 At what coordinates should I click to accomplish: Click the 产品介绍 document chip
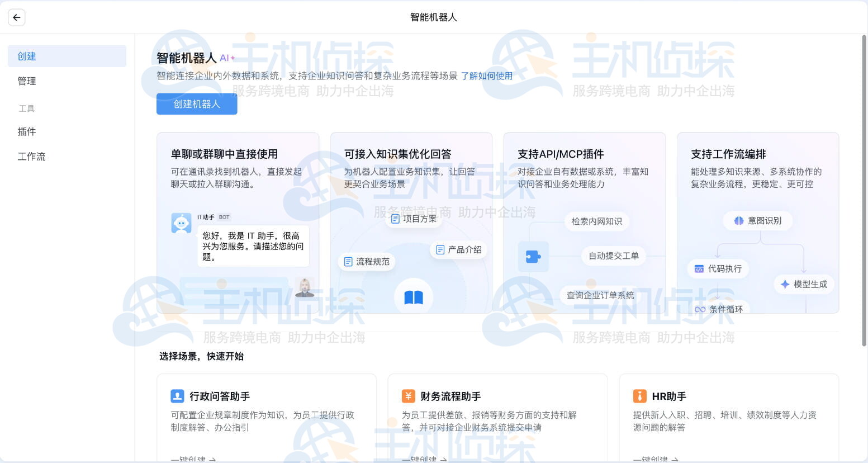pos(458,249)
